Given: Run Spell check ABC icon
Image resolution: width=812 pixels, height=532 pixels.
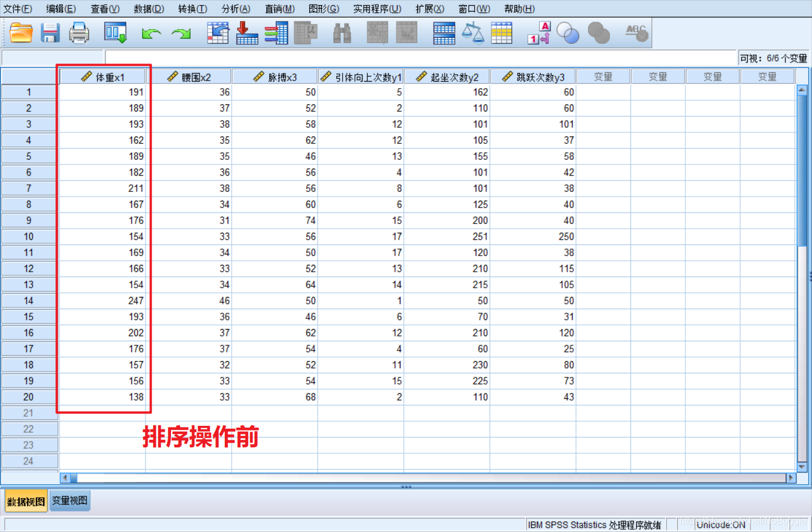Looking at the screenshot, I should pyautogui.click(x=636, y=33).
